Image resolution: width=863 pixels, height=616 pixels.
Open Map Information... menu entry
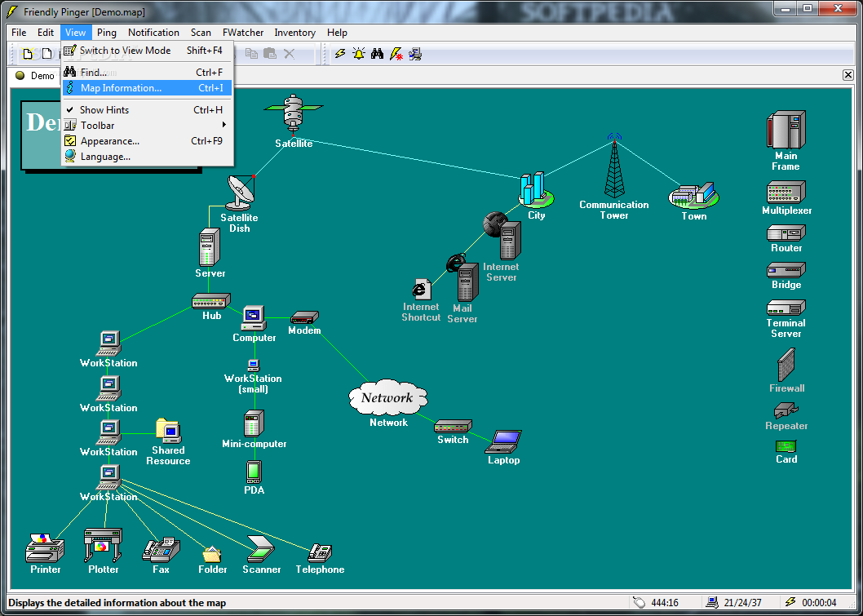click(x=147, y=88)
